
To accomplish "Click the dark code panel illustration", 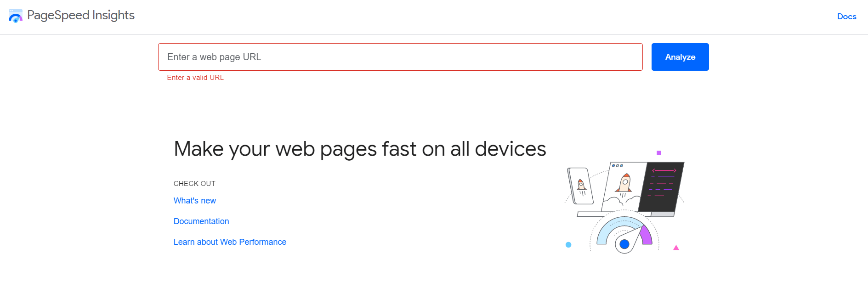I will click(661, 186).
